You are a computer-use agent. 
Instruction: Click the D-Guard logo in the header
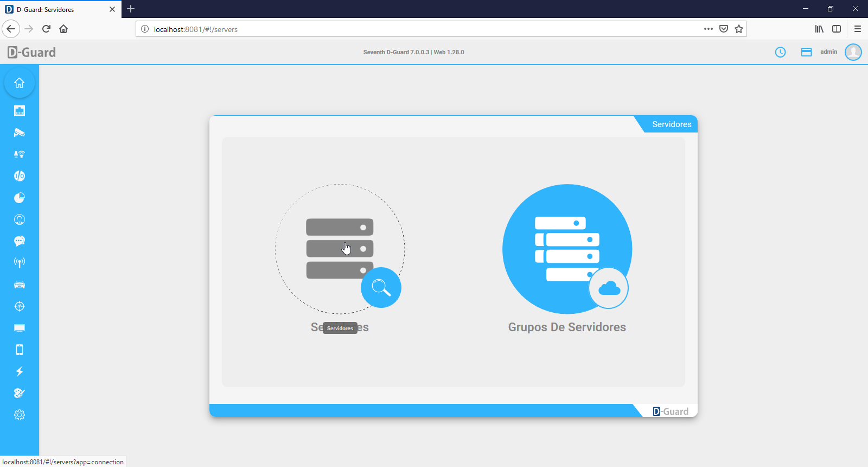[x=31, y=52]
